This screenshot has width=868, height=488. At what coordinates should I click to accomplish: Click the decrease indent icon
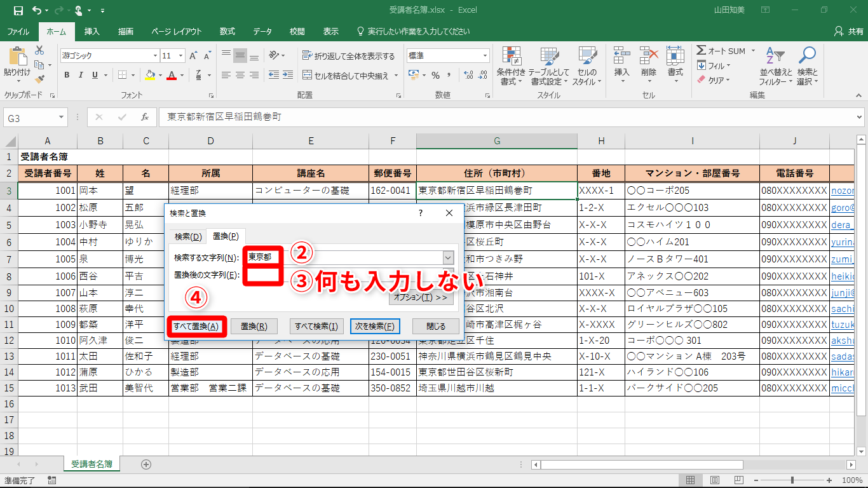tap(274, 75)
